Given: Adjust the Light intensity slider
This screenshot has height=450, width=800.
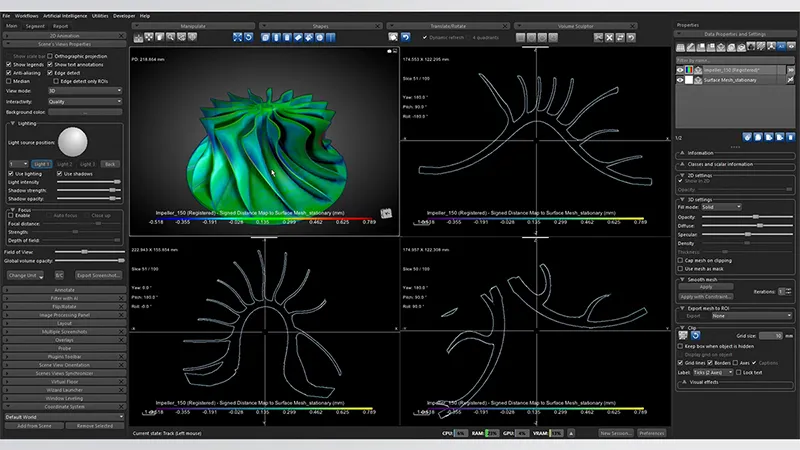Looking at the screenshot, I should [x=89, y=182].
